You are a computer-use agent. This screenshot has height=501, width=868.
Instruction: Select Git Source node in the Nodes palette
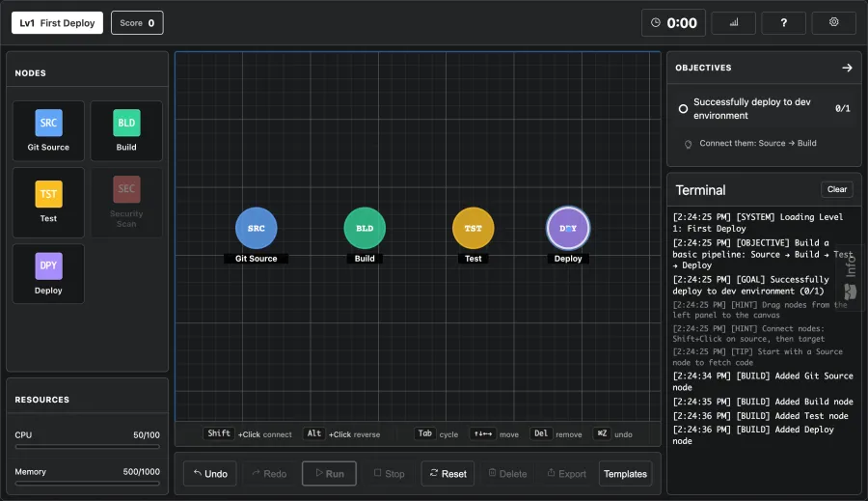[49, 130]
